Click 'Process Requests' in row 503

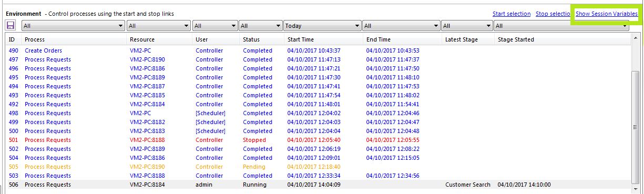coord(48,176)
